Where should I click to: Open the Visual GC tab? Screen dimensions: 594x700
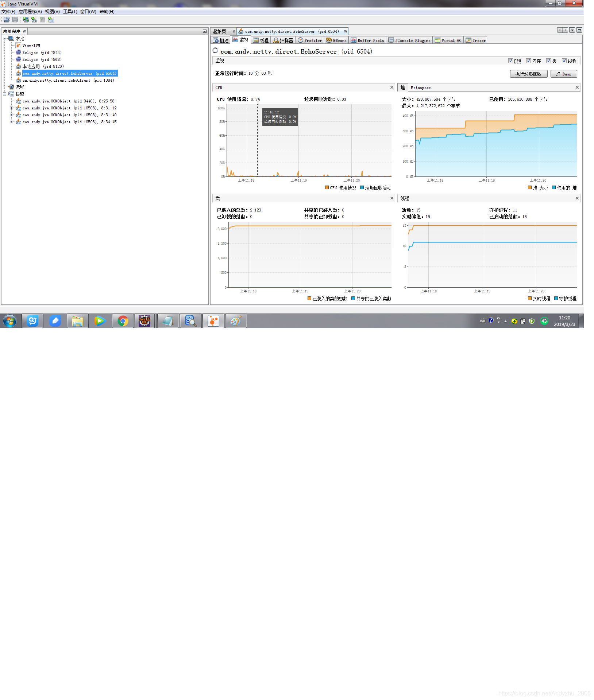[448, 40]
